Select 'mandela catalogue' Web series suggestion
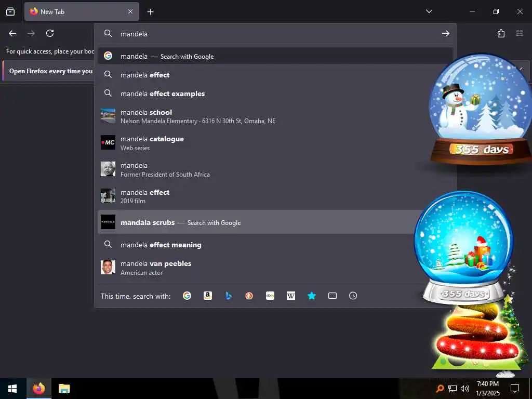Image resolution: width=532 pixels, height=399 pixels. 275,143
